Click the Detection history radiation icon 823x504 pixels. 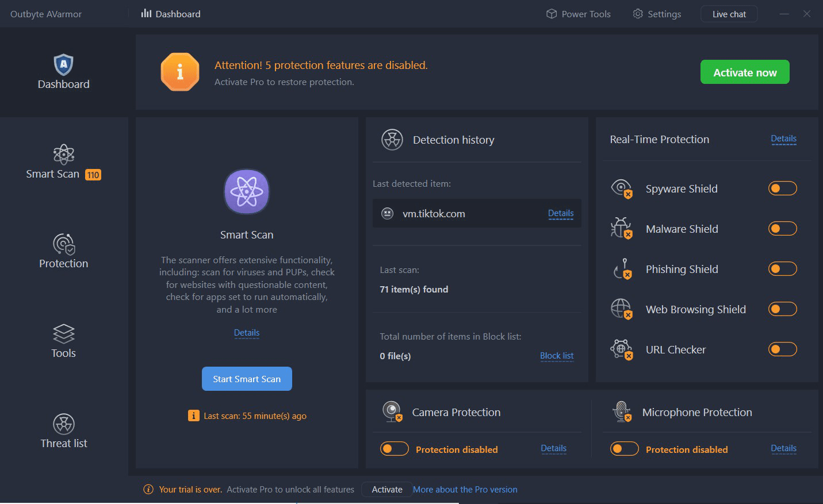point(392,140)
